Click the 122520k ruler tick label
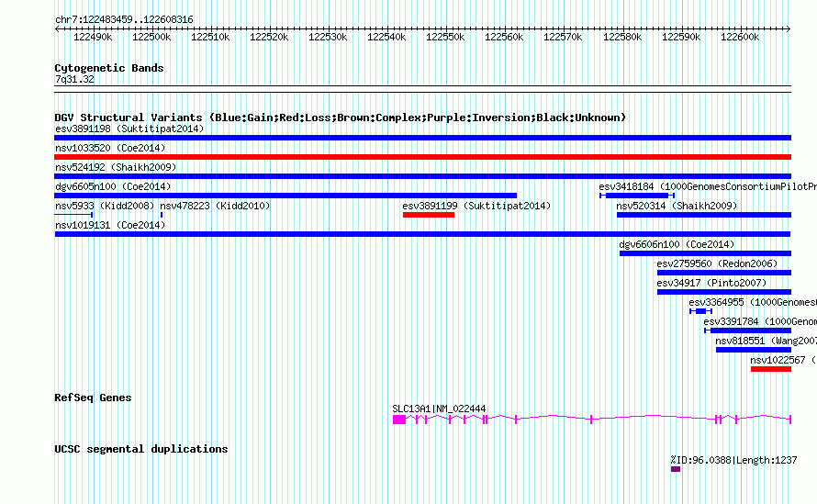Screen dimensions: 817x504 click(269, 37)
